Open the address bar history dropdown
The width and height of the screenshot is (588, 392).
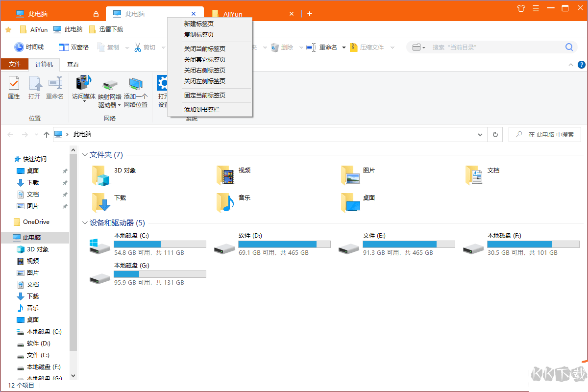tap(480, 134)
